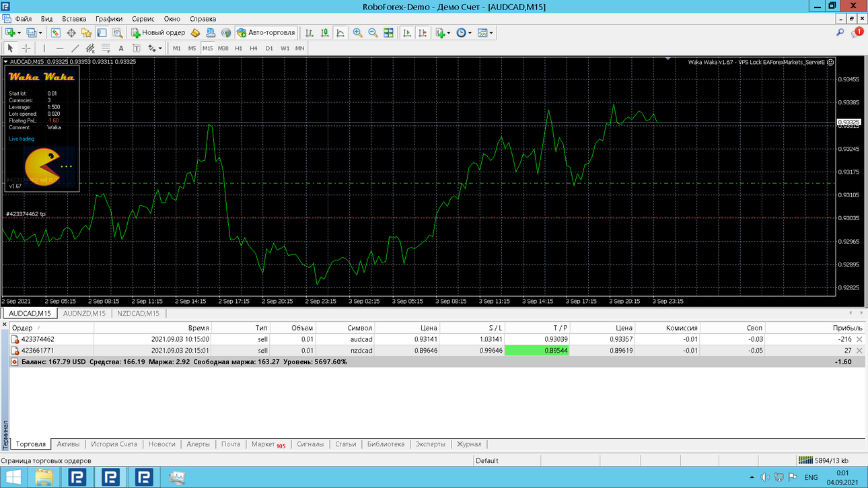Select the text label tool
Viewport: 868px width, 488px height.
click(137, 48)
